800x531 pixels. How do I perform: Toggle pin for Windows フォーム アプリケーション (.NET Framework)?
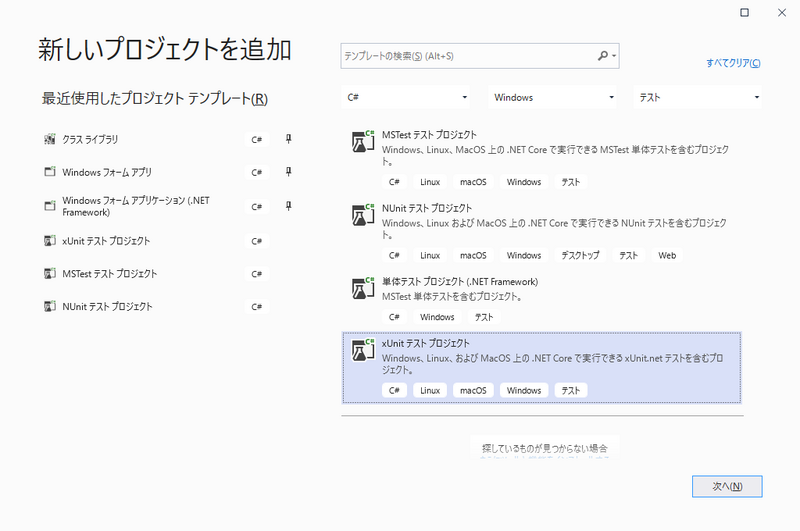[288, 206]
